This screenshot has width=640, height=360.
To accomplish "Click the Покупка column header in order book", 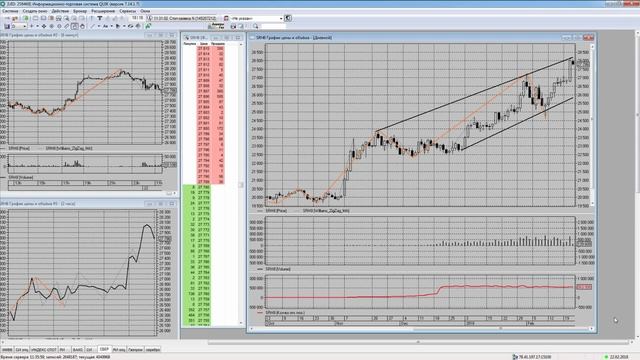I will pos(189,43).
